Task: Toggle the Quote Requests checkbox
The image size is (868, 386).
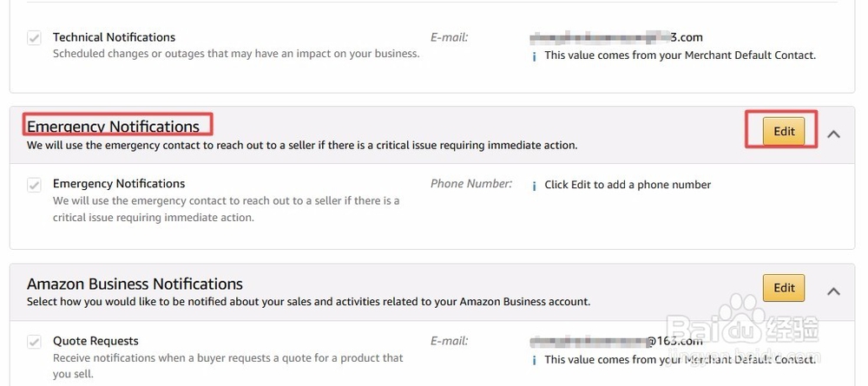Action: point(35,342)
